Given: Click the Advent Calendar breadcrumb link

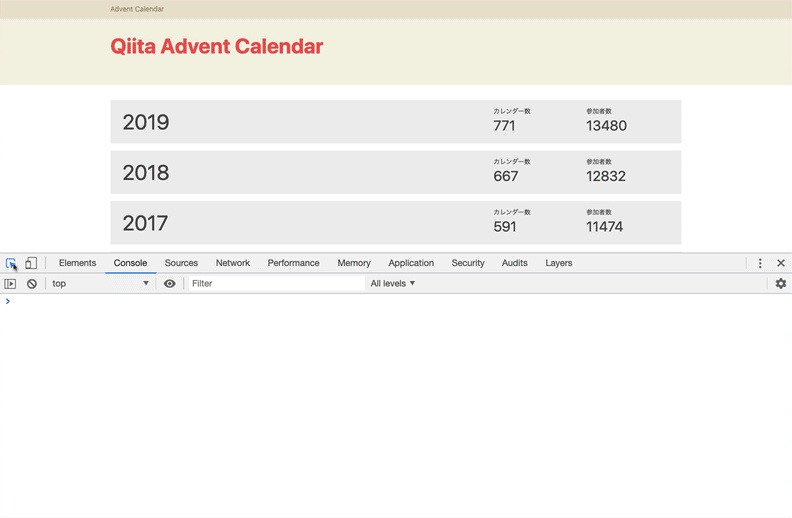Looking at the screenshot, I should tap(137, 9).
